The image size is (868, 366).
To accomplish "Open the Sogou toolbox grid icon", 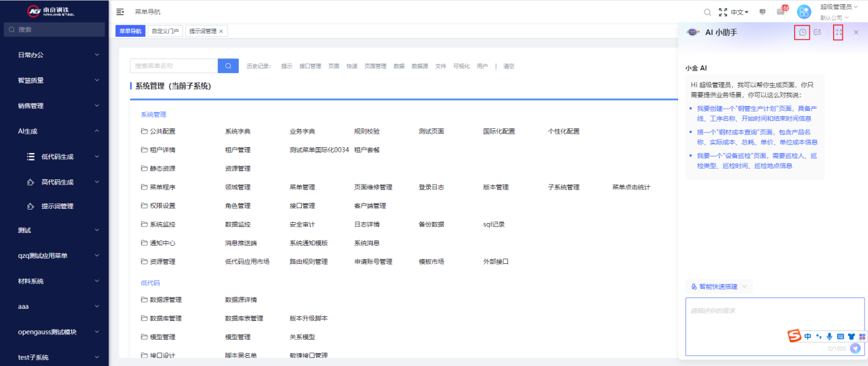I will click(862, 336).
